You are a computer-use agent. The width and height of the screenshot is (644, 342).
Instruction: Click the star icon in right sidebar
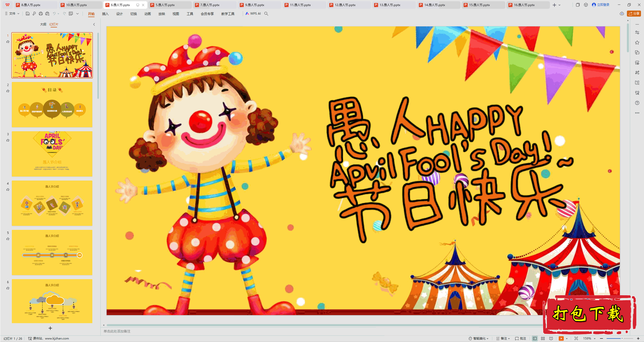(x=637, y=42)
